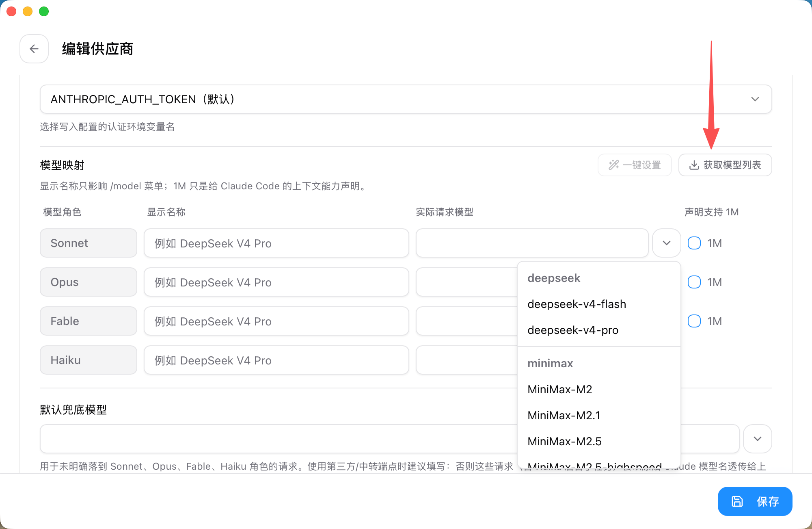Click the 声明支持 1M column header
Image resolution: width=812 pixels, height=529 pixels.
coord(711,212)
